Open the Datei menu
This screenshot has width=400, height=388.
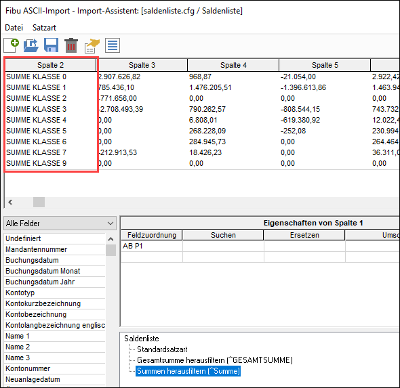coord(14,28)
